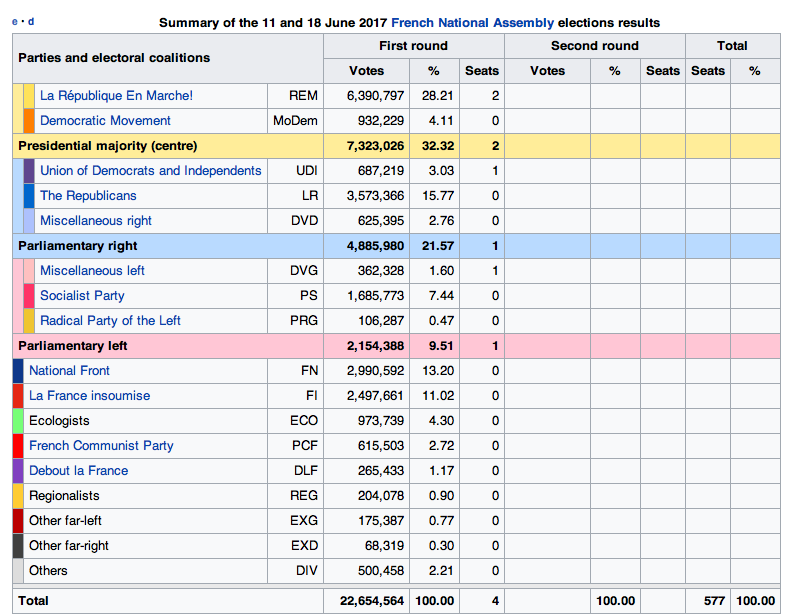Click the 'Other far-right' row name
Screen dimensions: 797x614
(69, 545)
